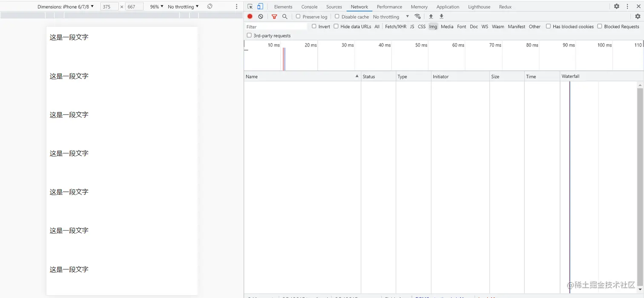644x298 pixels.
Task: Clear the network log
Action: 261,17
